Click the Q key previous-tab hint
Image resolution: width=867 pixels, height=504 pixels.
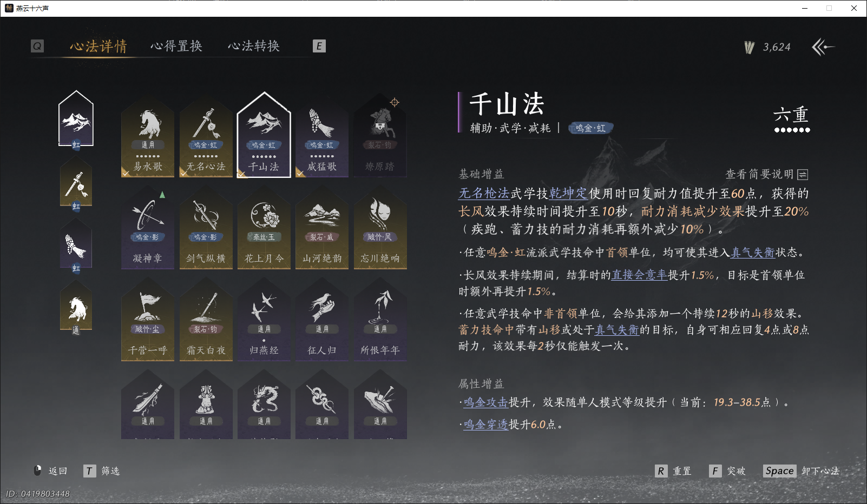click(x=37, y=46)
